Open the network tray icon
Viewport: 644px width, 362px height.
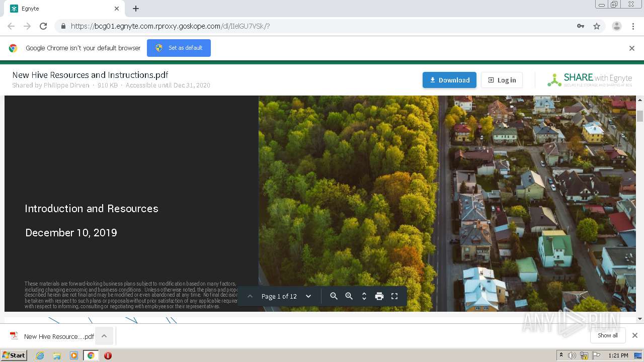pos(584,355)
